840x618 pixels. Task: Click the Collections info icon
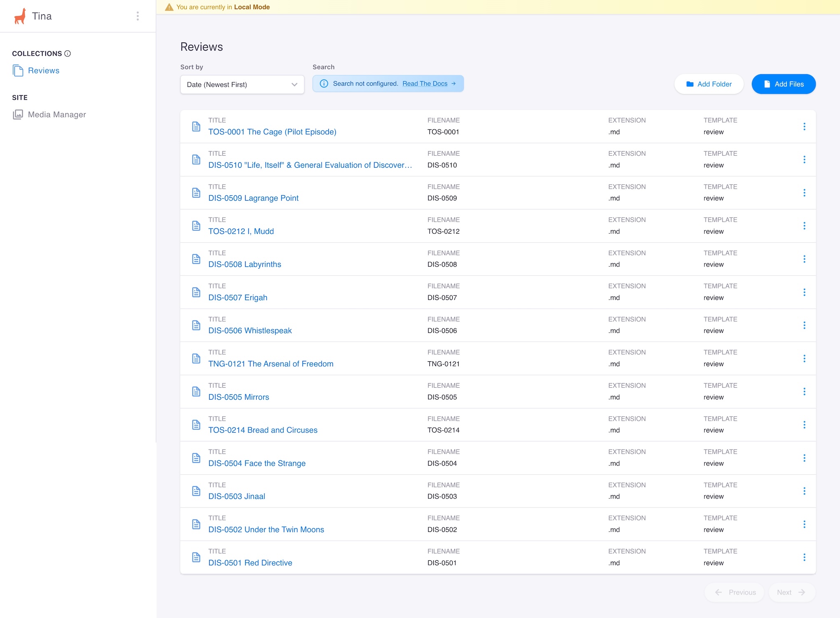point(68,54)
